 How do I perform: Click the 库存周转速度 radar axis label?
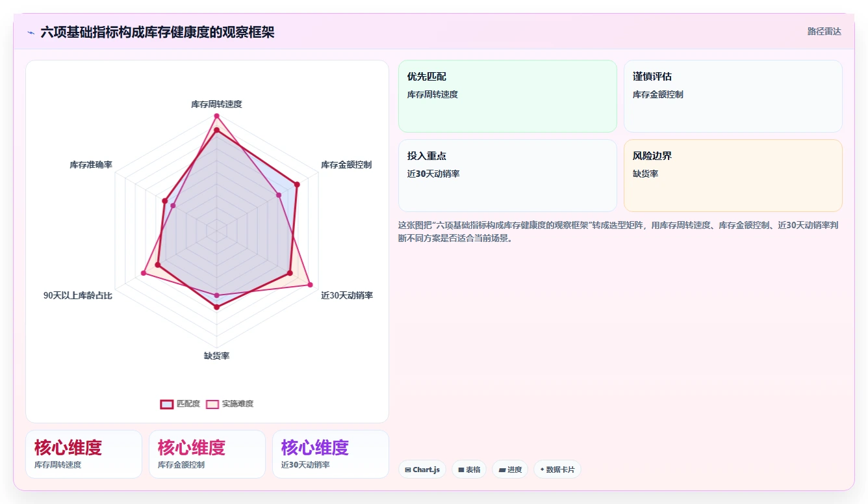pyautogui.click(x=216, y=104)
